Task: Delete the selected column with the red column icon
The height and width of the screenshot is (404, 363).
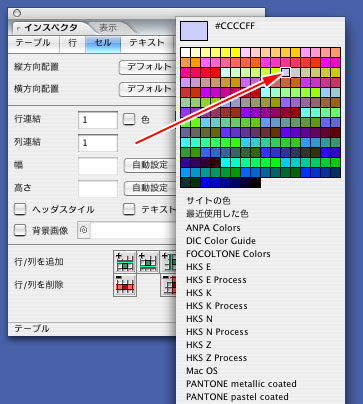Action: 169,285
